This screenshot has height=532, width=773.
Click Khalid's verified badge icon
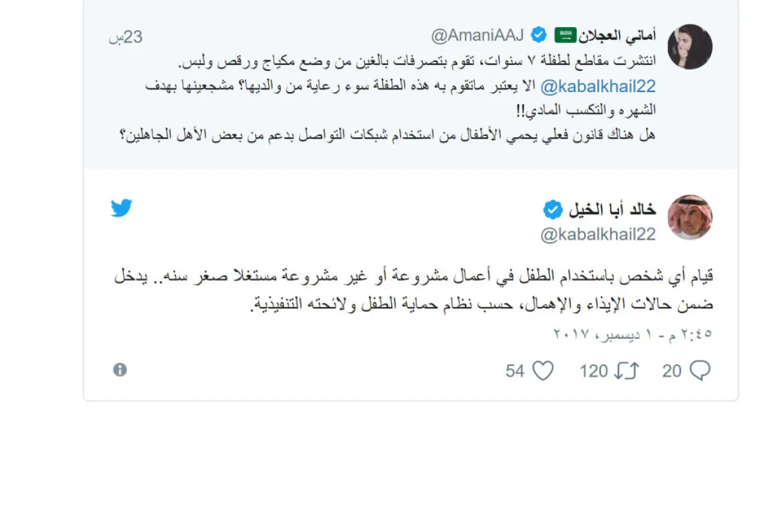tap(552, 209)
